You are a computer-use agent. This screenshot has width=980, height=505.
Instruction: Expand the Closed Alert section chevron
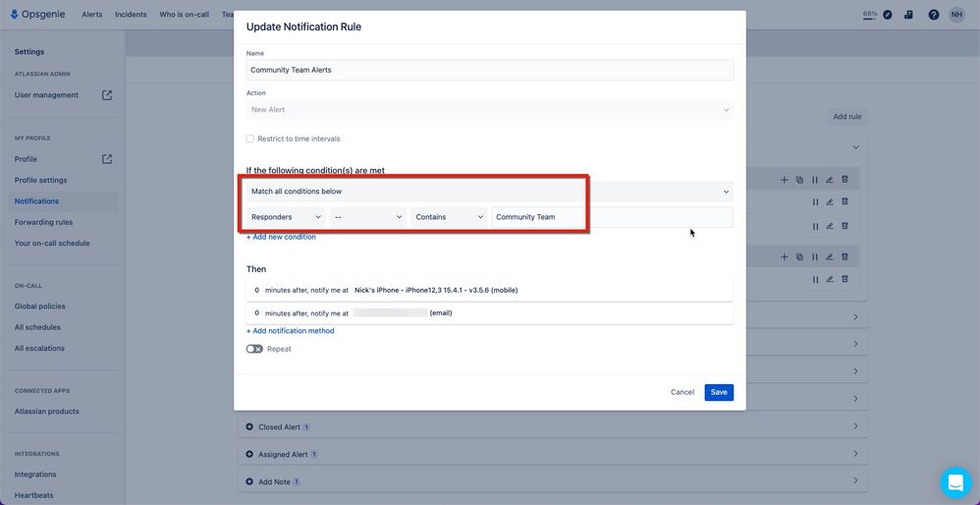(x=855, y=426)
